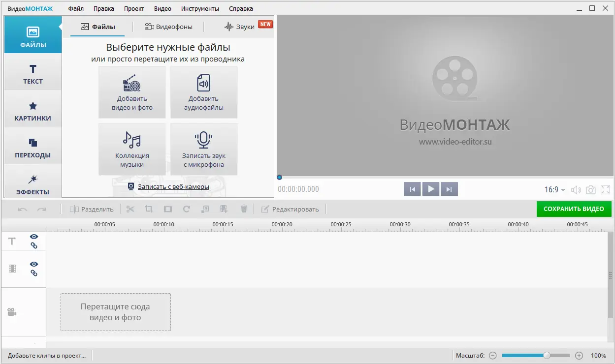Click the main video camera track icon
The height and width of the screenshot is (364, 615).
[12, 312]
